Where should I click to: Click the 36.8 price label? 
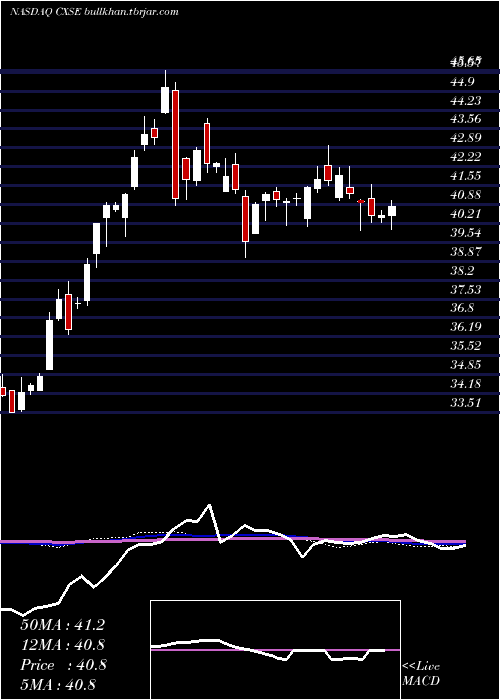pos(462,308)
